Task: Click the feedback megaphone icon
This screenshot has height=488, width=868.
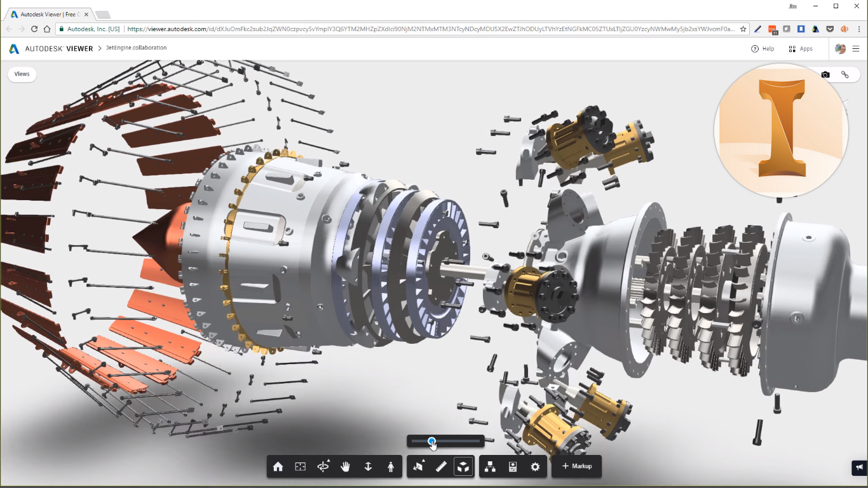Action: tap(859, 468)
